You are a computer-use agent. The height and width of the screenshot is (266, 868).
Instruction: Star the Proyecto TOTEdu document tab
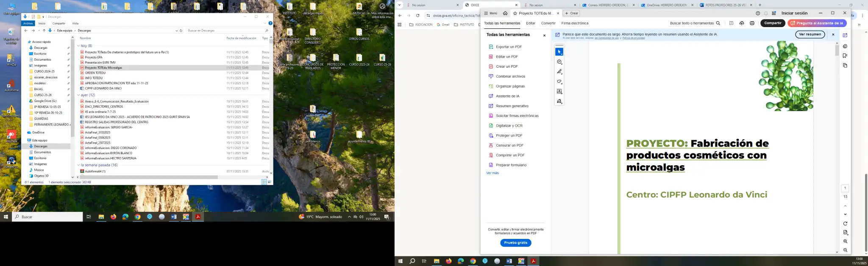click(515, 14)
